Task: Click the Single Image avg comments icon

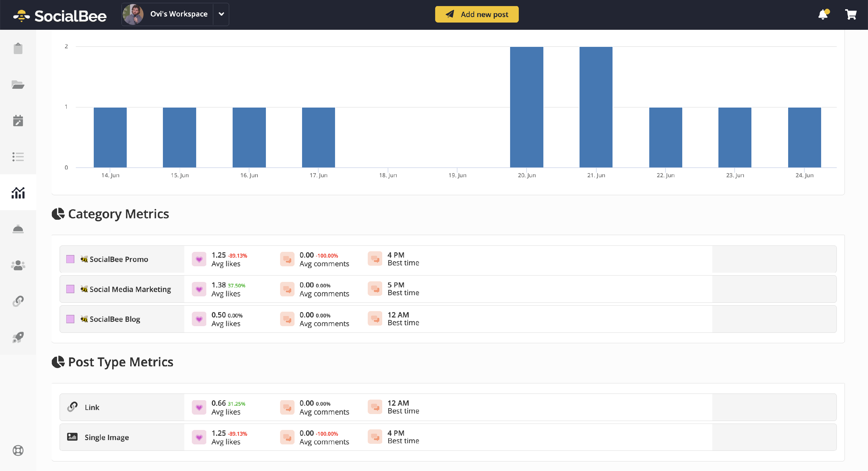Action: point(287,437)
